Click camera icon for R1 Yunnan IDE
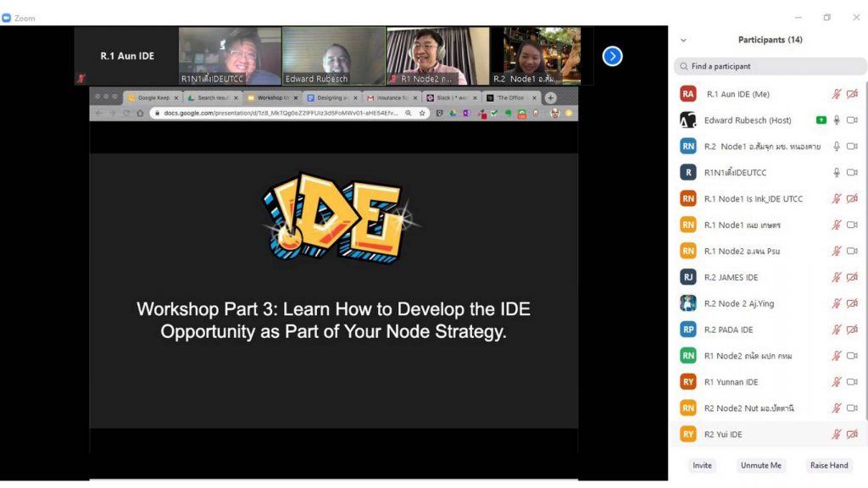This screenshot has width=868, height=488. 852,382
